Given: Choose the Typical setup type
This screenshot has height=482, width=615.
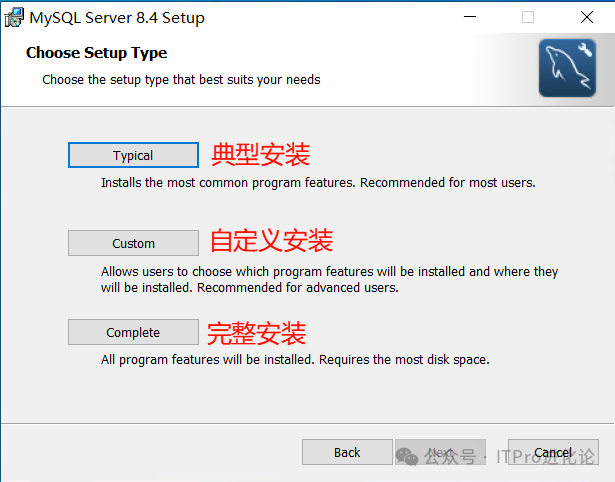Looking at the screenshot, I should (x=133, y=155).
